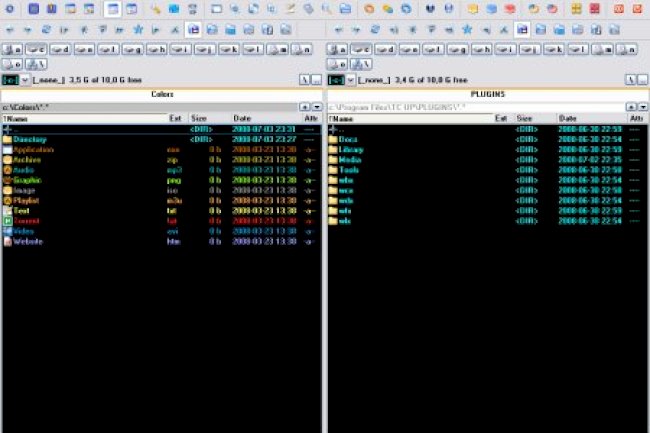Switch right panel to drive d
650x433 pixels.
[x=386, y=50]
